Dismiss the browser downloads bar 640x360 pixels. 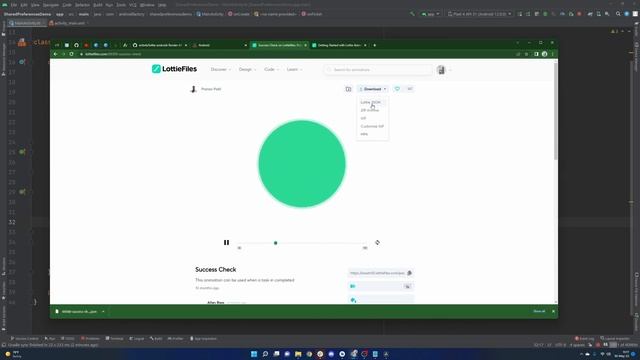tap(553, 311)
